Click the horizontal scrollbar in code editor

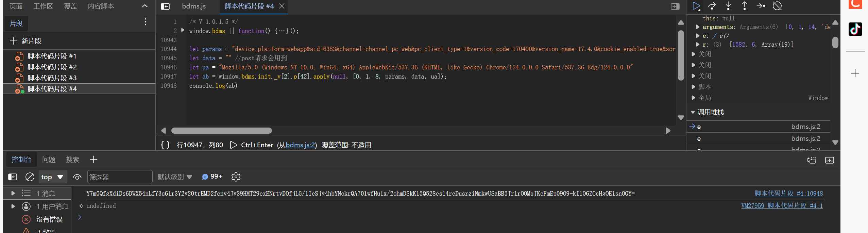tap(221, 131)
